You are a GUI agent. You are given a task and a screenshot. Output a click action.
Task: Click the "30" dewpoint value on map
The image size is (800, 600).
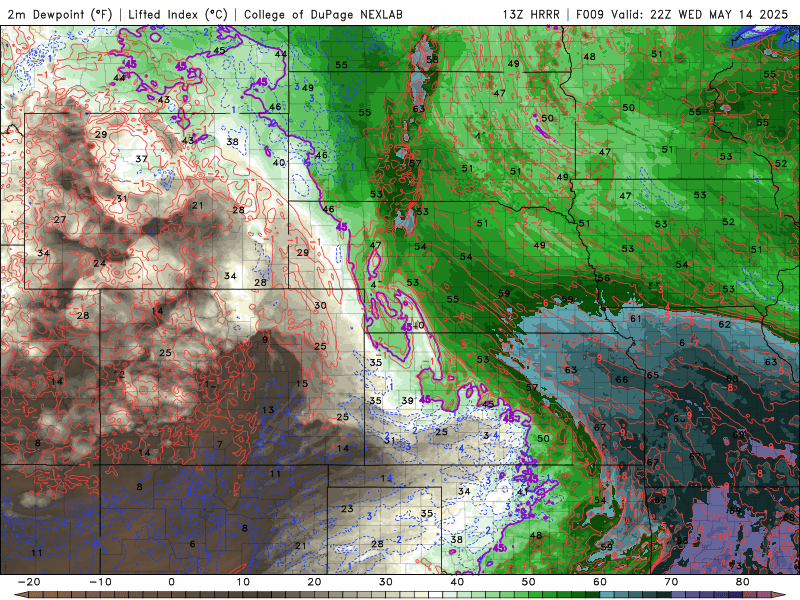320,306
